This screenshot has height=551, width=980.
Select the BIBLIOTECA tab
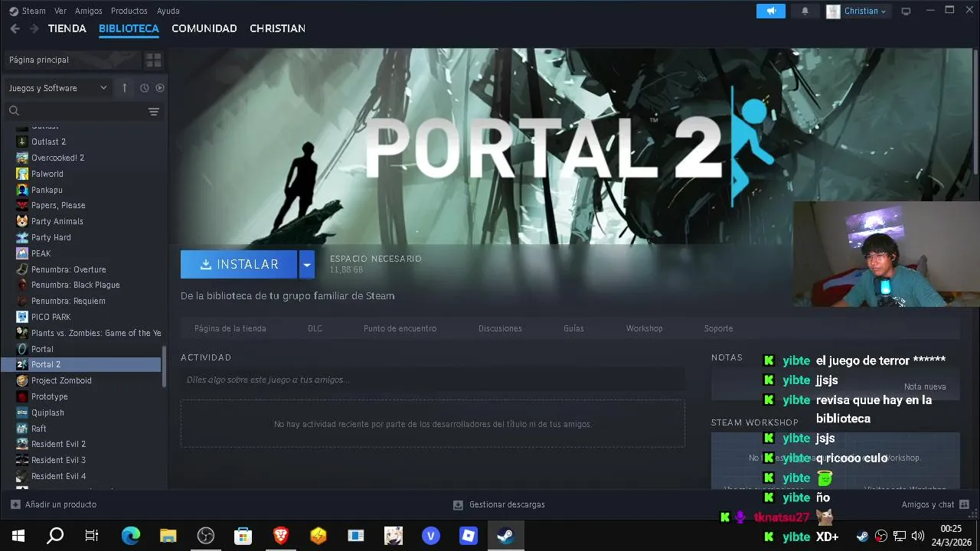tap(129, 28)
